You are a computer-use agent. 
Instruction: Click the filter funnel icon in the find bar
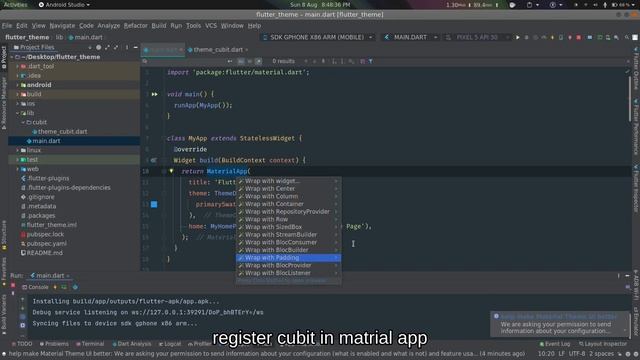[x=371, y=61]
